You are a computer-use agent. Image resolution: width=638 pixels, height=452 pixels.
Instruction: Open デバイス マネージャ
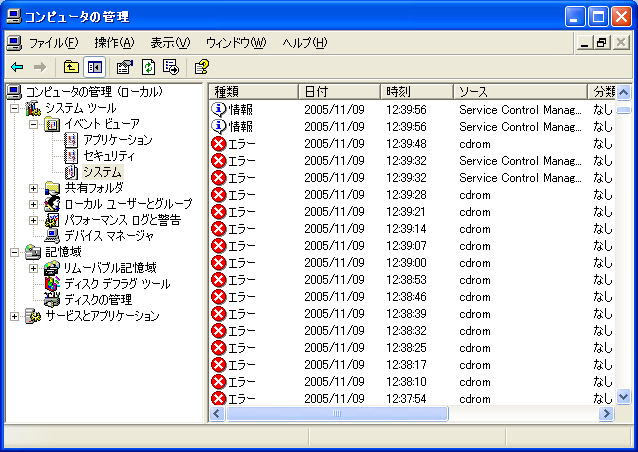pyautogui.click(x=109, y=236)
